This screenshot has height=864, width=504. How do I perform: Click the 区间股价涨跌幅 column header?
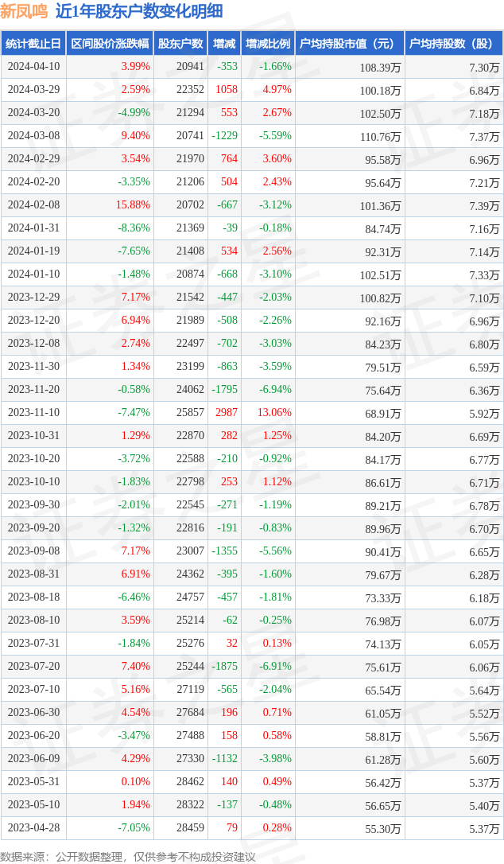[109, 44]
